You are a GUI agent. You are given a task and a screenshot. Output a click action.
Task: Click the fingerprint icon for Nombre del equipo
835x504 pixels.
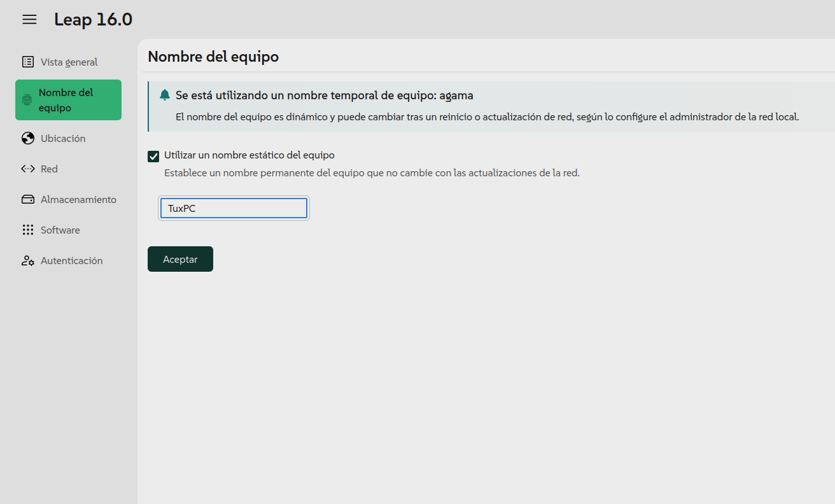(27, 100)
